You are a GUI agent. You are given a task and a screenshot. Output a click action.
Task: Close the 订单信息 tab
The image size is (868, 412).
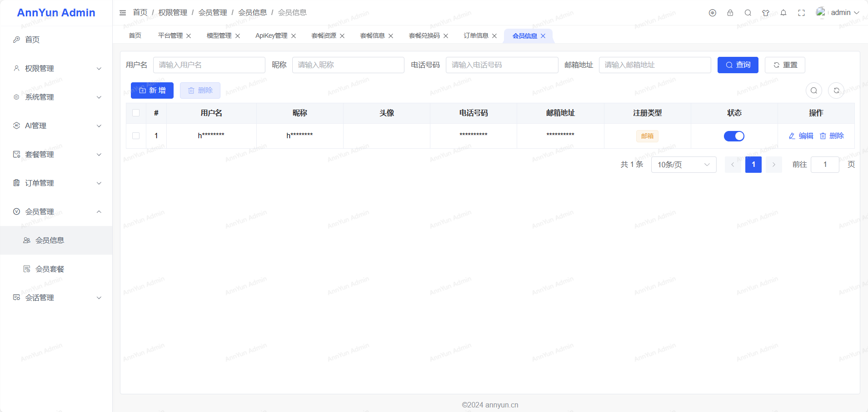coord(494,36)
